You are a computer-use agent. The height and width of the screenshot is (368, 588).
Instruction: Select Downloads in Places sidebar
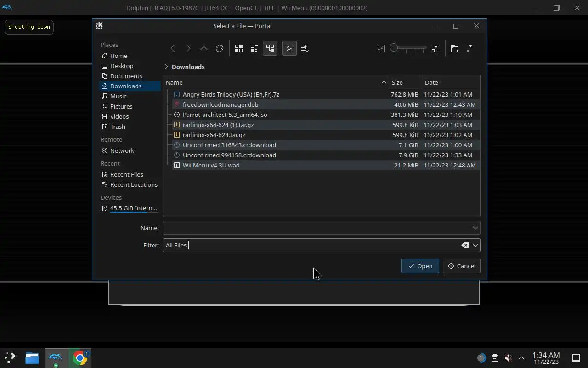(130, 86)
